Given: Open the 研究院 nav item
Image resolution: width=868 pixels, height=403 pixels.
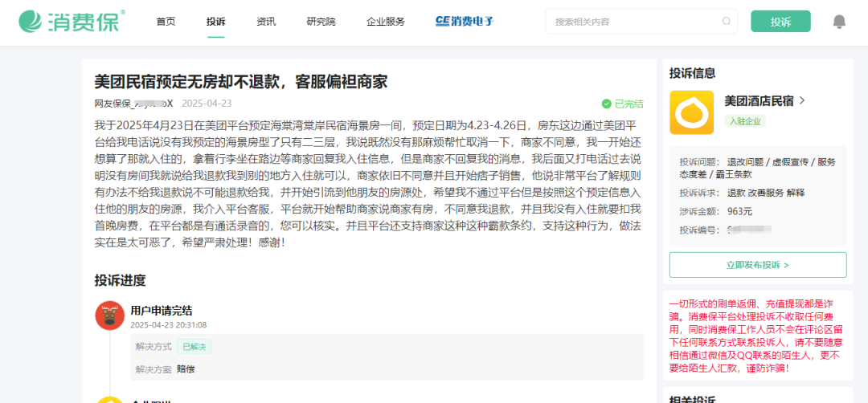Looking at the screenshot, I should [x=321, y=22].
